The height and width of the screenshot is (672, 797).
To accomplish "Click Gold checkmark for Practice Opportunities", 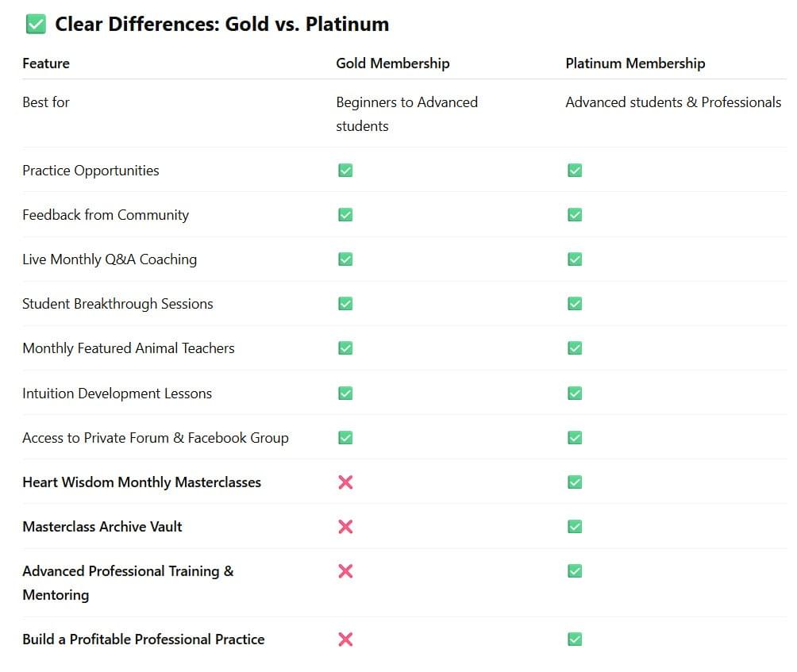I will pyautogui.click(x=345, y=171).
